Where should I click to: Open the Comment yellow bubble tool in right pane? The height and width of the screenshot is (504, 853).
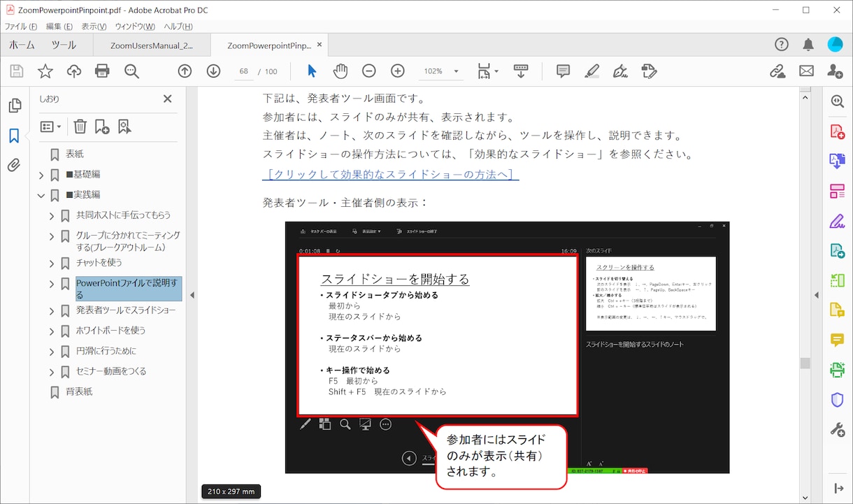[837, 340]
